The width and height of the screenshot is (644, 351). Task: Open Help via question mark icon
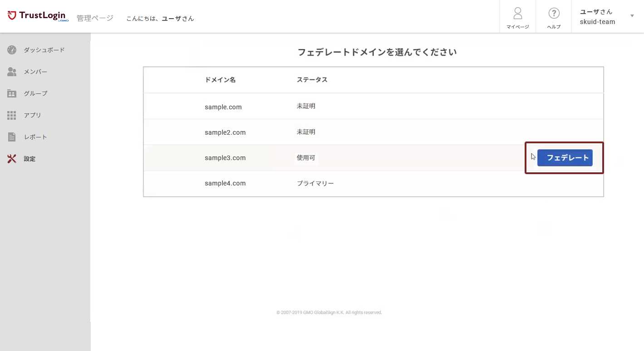pyautogui.click(x=554, y=13)
